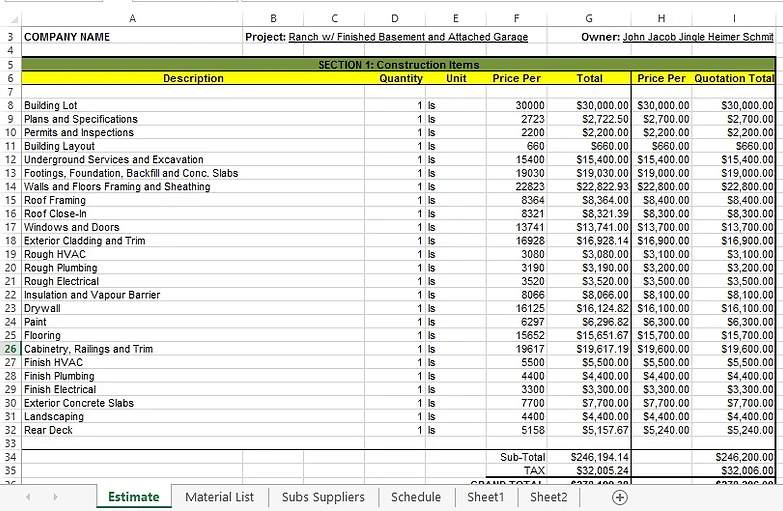The width and height of the screenshot is (783, 511).
Task: Click the $246,194.14 sub-total value
Action: (589, 457)
